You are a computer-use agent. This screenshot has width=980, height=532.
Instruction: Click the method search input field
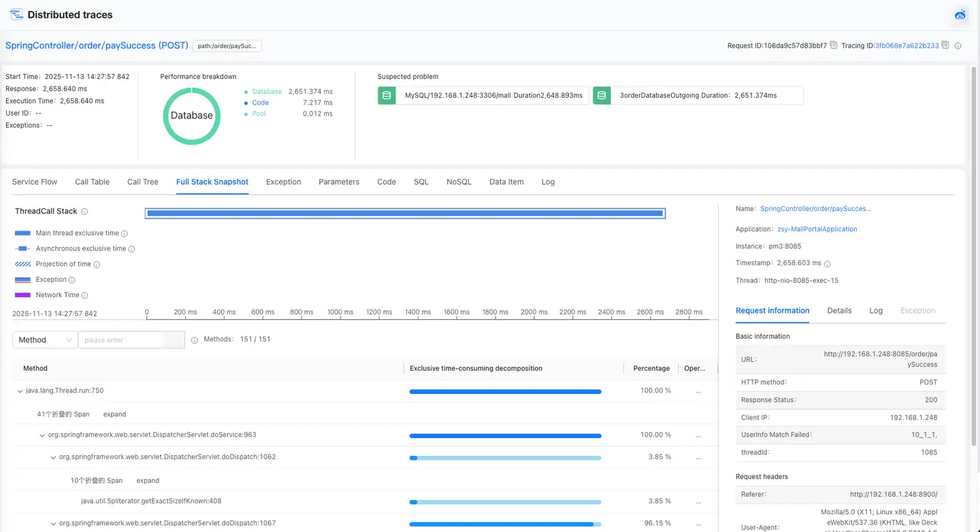coord(120,340)
